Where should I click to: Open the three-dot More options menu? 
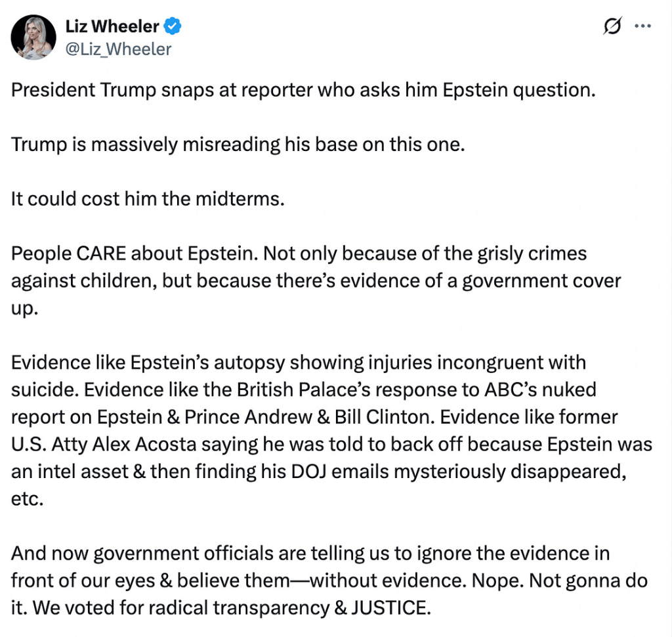click(642, 27)
